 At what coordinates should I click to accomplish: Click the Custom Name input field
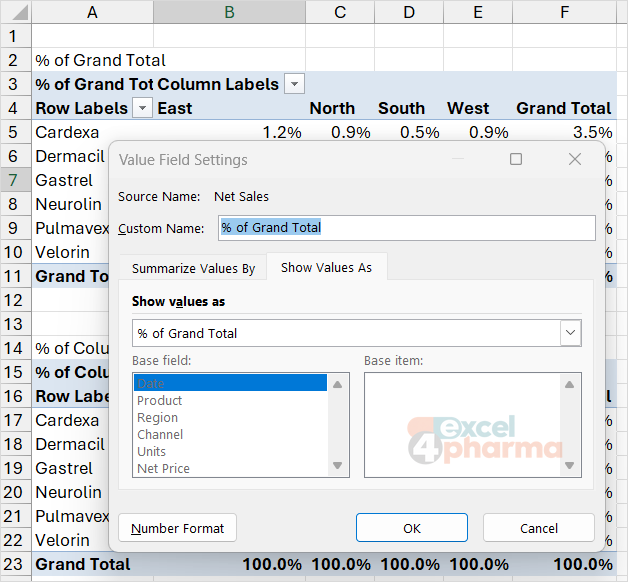[407, 228]
